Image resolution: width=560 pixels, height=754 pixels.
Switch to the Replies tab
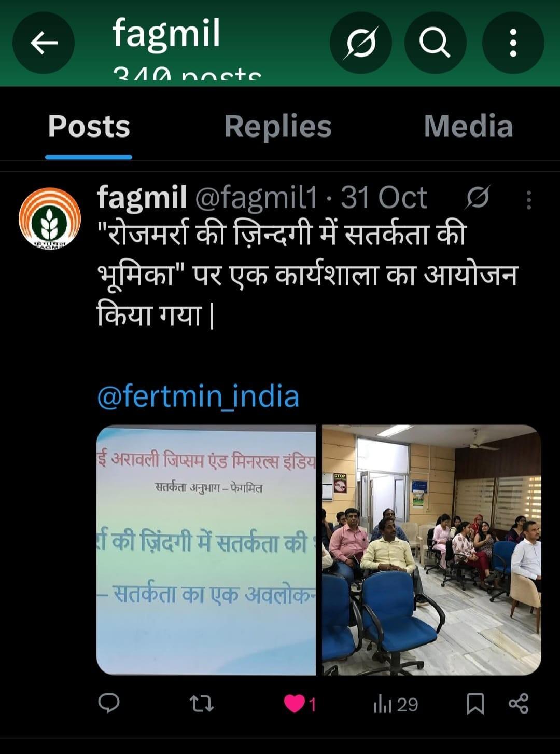pos(278,126)
